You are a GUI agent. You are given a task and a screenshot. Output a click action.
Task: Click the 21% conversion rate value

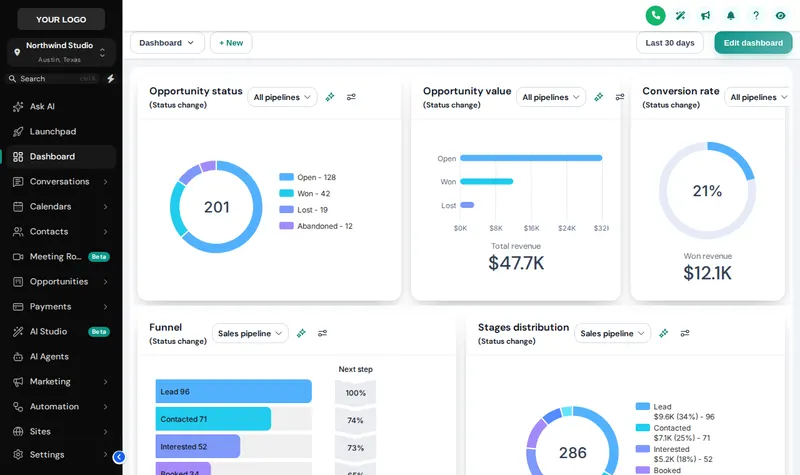[x=707, y=191]
